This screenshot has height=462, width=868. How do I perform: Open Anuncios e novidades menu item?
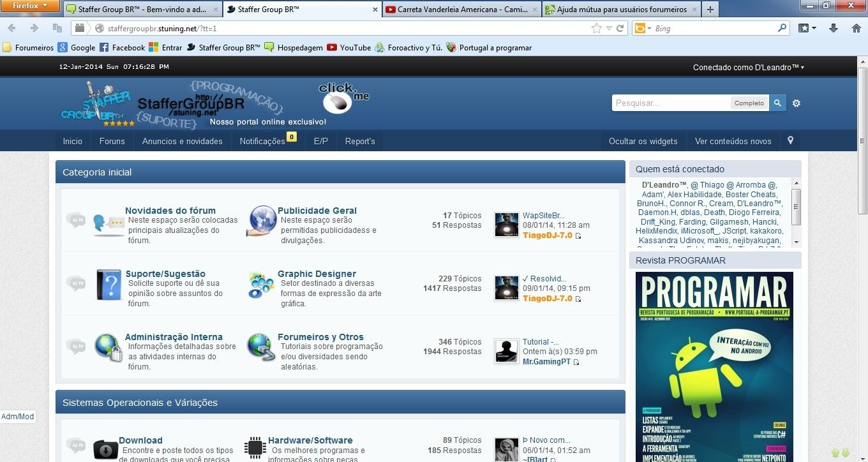pos(183,141)
